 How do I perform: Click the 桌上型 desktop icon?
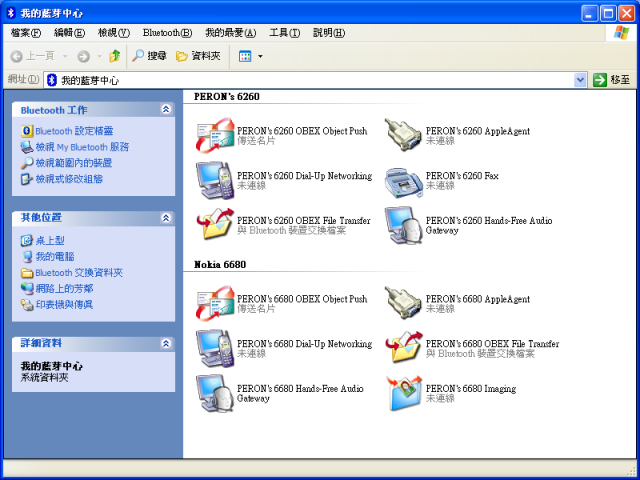27,240
